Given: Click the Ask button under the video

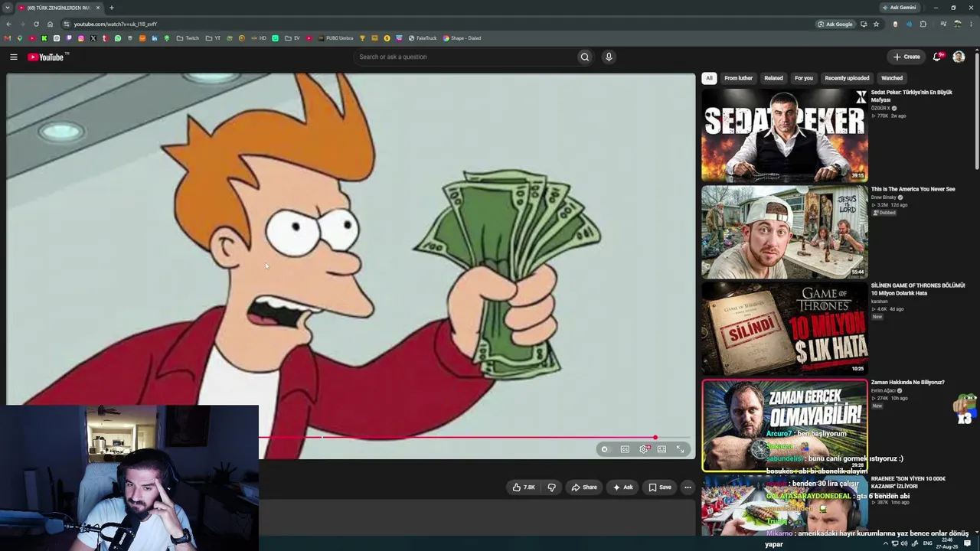Looking at the screenshot, I should coord(622,487).
